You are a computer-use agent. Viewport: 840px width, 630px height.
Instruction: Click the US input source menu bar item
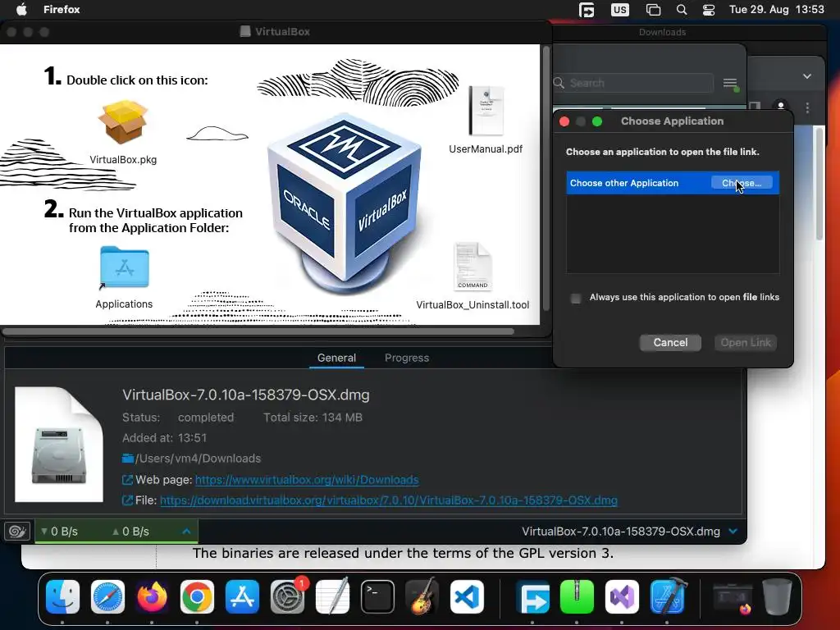click(x=620, y=10)
